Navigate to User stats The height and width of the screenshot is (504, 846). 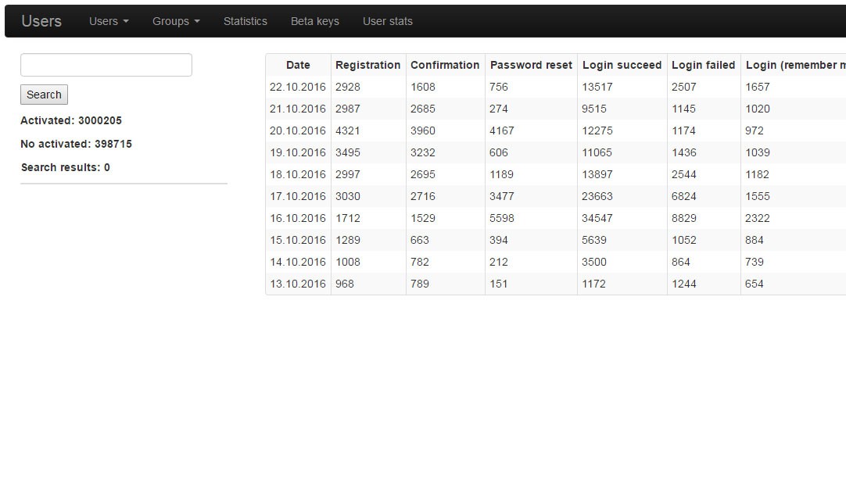point(387,21)
